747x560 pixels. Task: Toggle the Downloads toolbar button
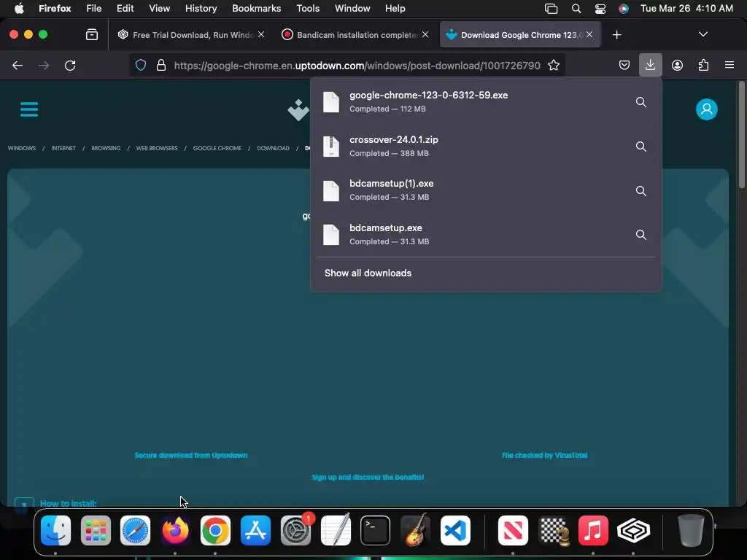650,65
